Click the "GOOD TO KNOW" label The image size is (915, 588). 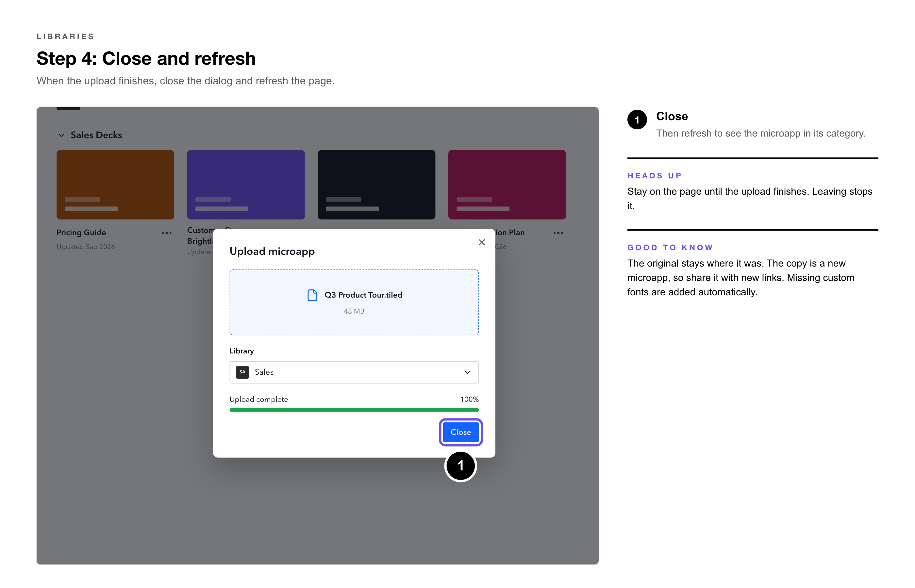click(x=670, y=247)
